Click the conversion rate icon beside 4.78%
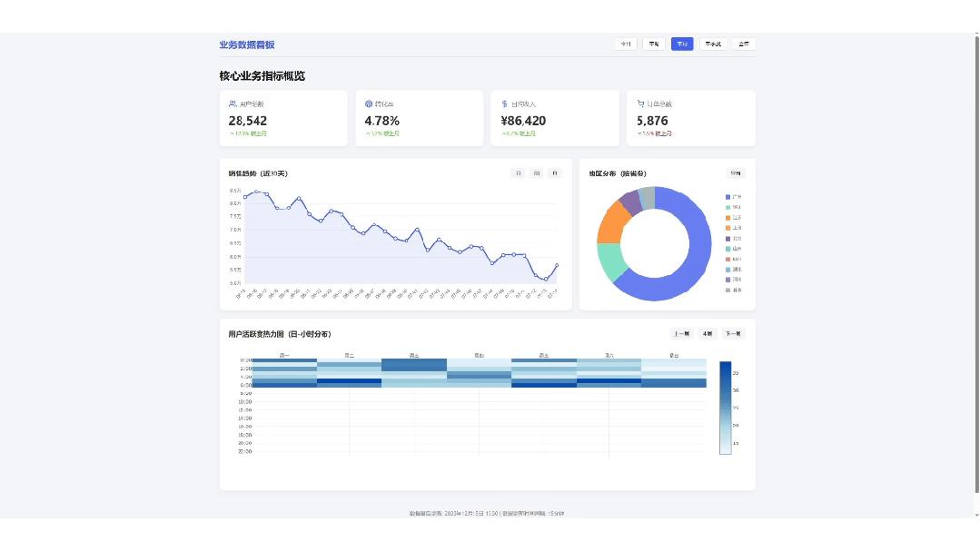The image size is (980, 551). click(369, 103)
